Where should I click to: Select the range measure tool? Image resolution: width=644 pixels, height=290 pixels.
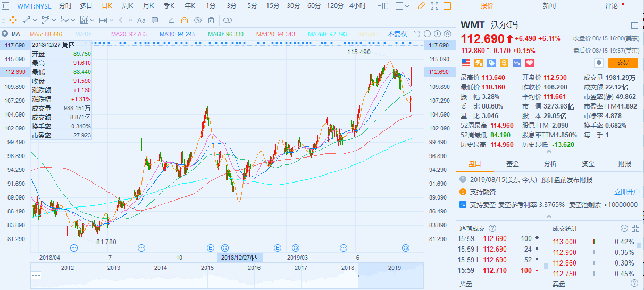point(103,20)
